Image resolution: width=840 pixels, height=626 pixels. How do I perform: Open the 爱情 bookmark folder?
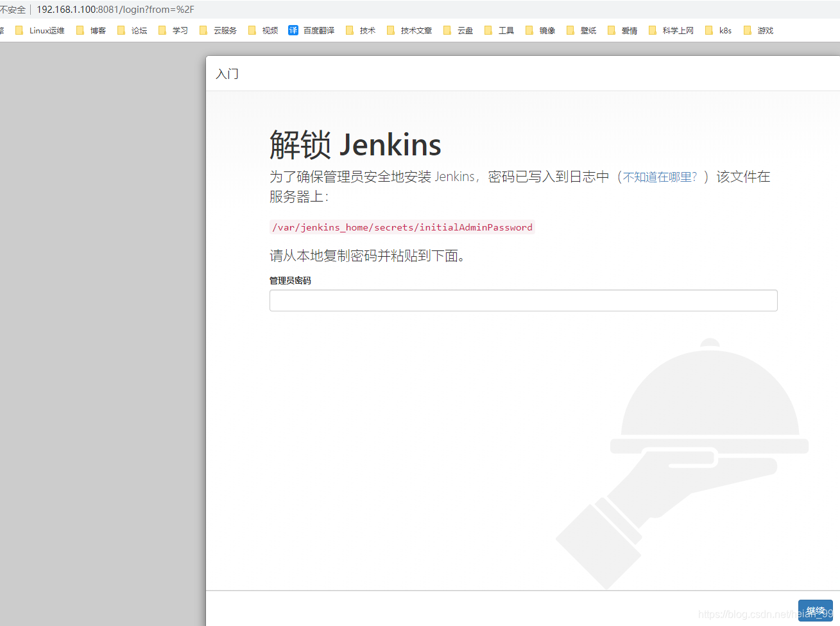[622, 30]
